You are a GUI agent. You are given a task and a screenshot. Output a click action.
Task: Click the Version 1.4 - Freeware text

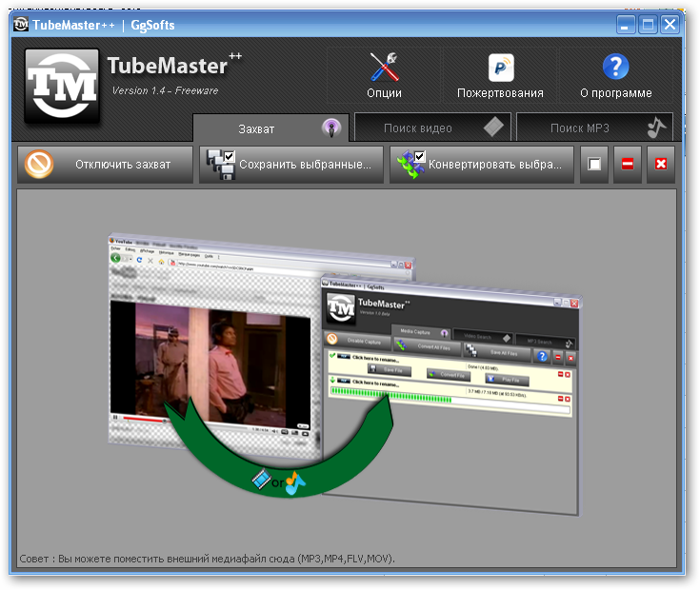(165, 90)
